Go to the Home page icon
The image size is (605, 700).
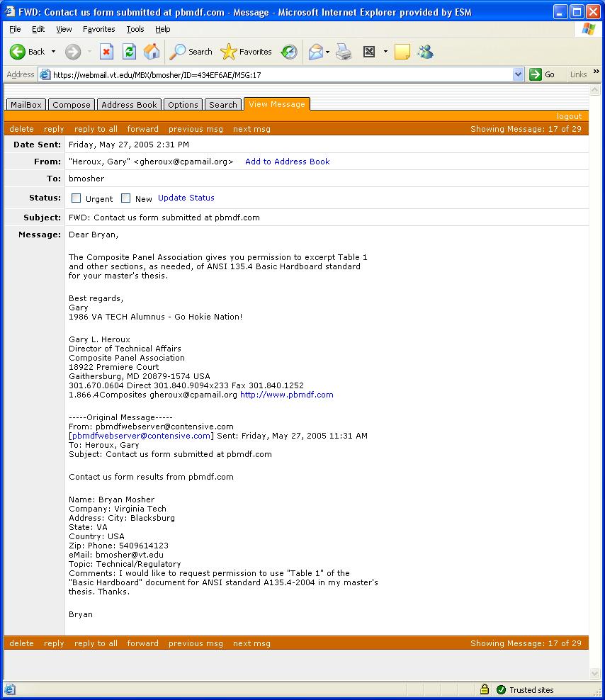(x=152, y=52)
